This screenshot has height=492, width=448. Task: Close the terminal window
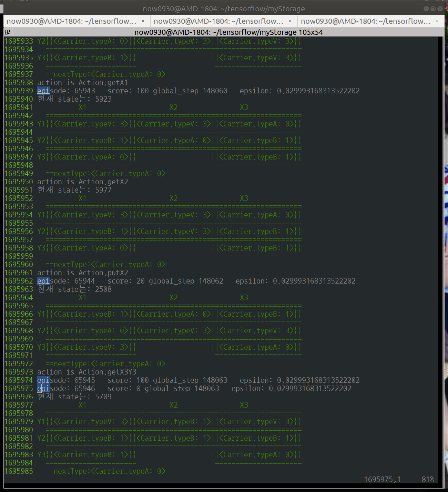coord(440,9)
